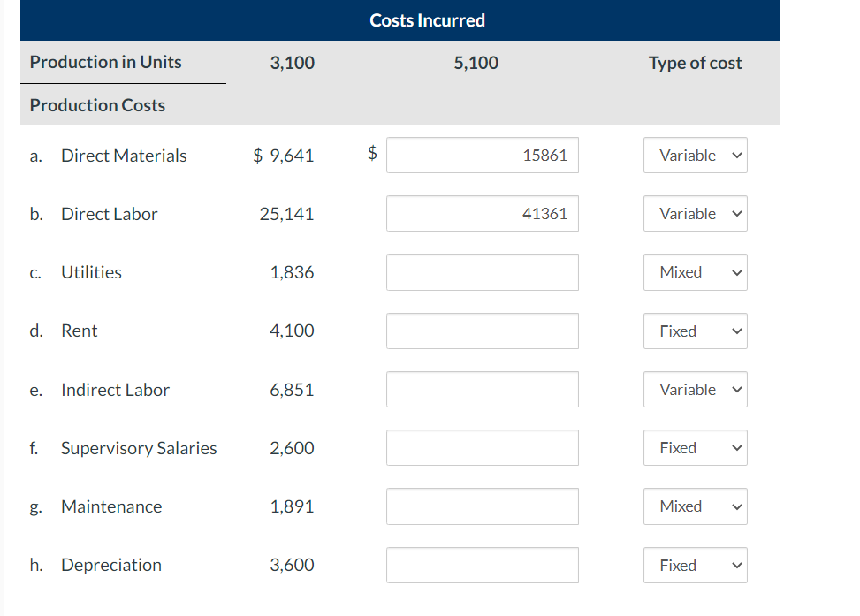The width and height of the screenshot is (860, 616).
Task: Click the Production in Units header label
Action: (105, 63)
